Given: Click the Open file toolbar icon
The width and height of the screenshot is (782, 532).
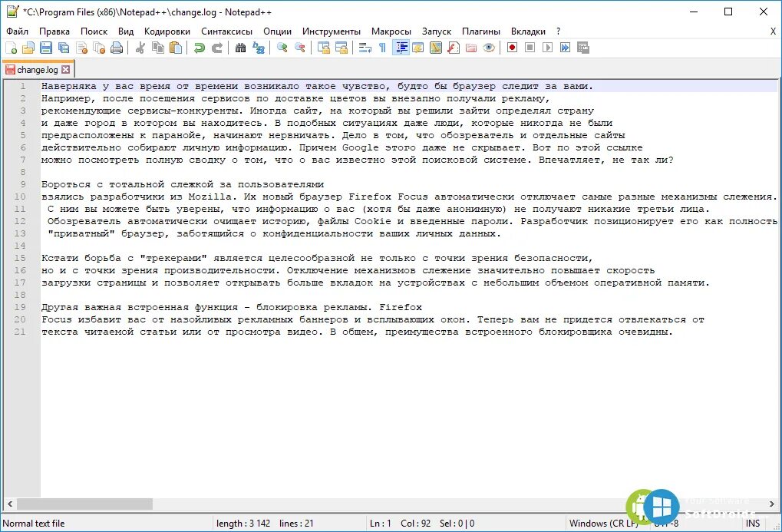Looking at the screenshot, I should click(x=28, y=48).
